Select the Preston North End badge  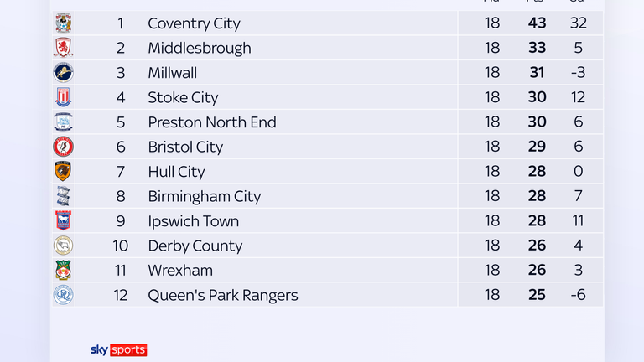click(x=63, y=122)
